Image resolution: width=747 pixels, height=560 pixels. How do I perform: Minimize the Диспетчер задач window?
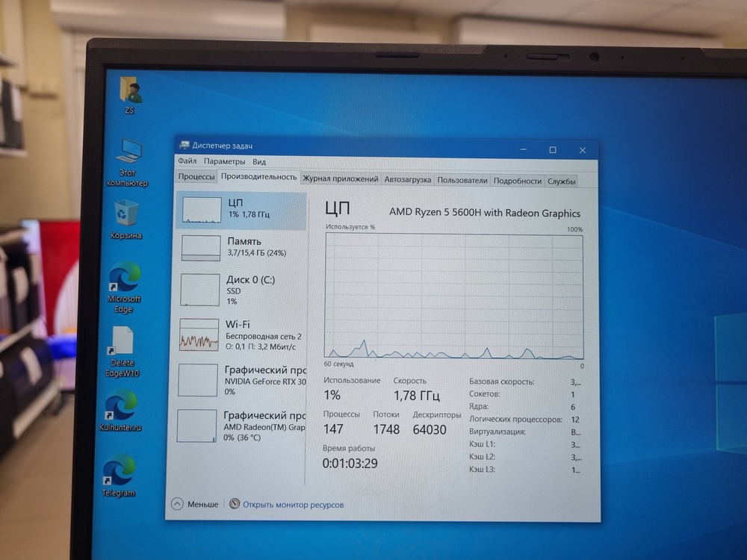pyautogui.click(x=524, y=149)
